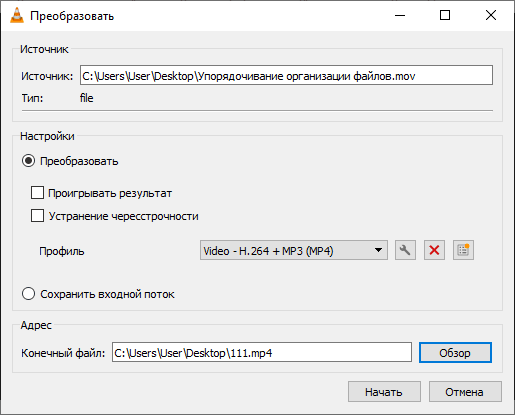Click the Обзор browse button
Image resolution: width=515 pixels, height=415 pixels.
[x=455, y=352]
